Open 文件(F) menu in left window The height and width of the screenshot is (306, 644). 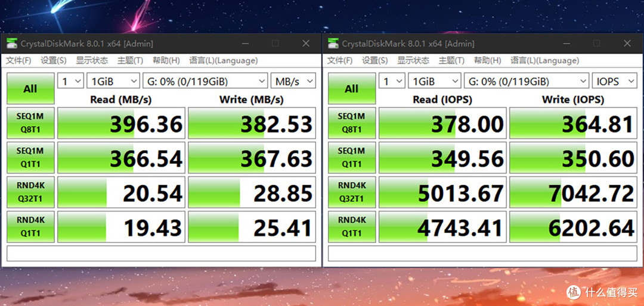[x=18, y=61]
